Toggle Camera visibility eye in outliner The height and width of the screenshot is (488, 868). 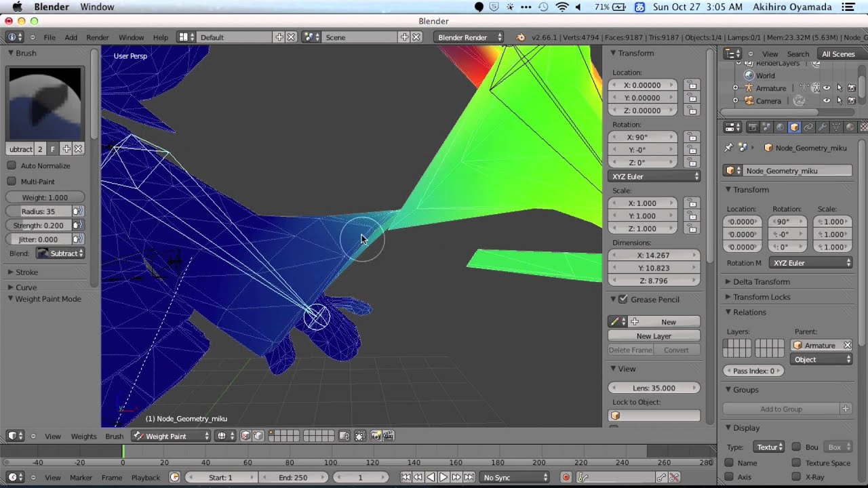pos(827,101)
